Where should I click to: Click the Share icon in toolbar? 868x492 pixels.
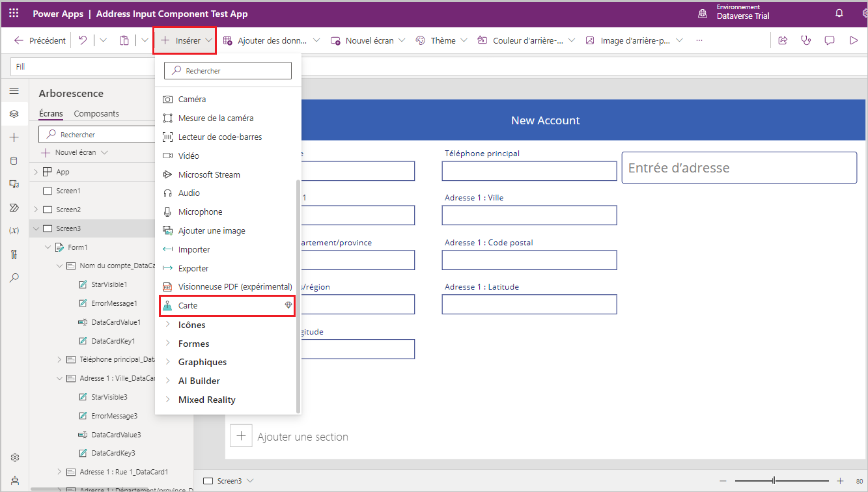click(x=783, y=40)
